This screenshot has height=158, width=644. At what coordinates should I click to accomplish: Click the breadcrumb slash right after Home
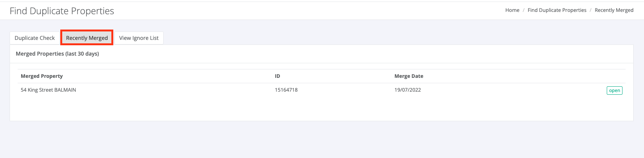pos(523,10)
